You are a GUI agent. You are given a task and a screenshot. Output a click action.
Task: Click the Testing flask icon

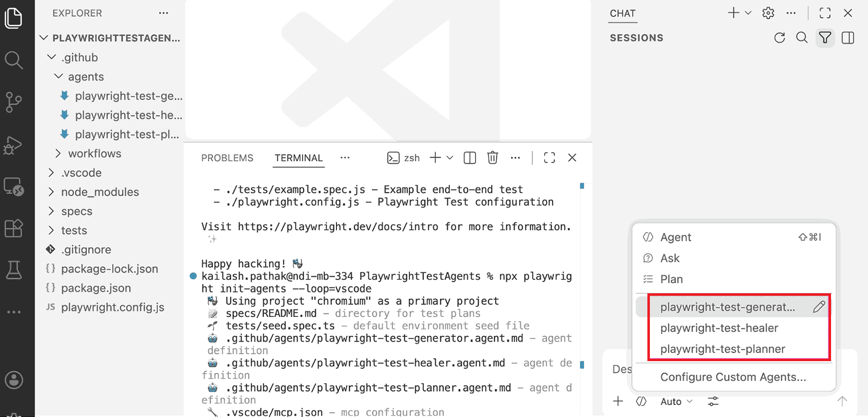click(13, 270)
